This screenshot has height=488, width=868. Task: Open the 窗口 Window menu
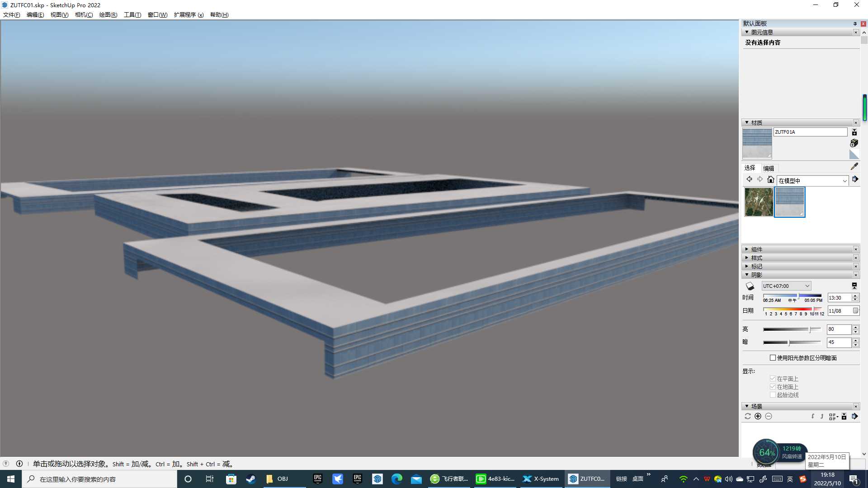(x=157, y=15)
